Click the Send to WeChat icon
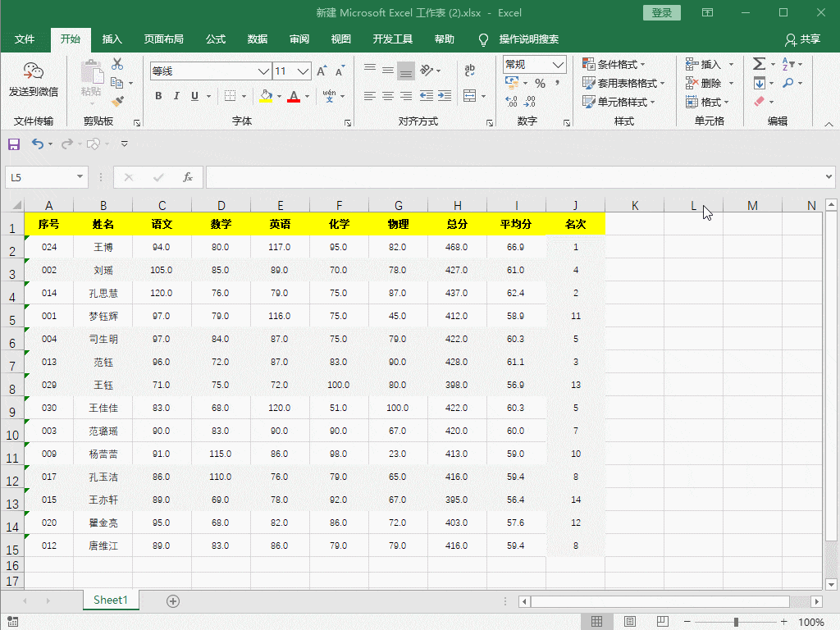The height and width of the screenshot is (630, 840). pyautogui.click(x=33, y=79)
